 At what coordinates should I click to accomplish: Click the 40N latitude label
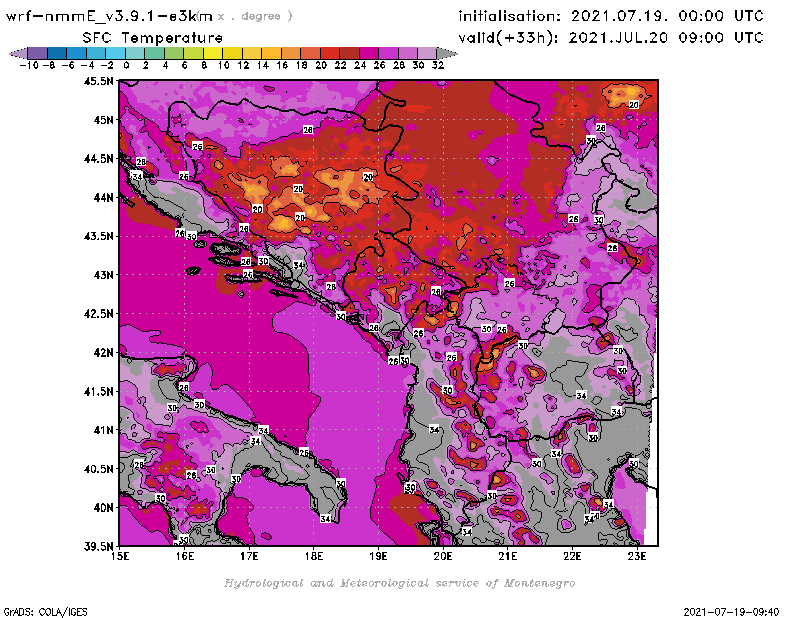pyautogui.click(x=103, y=508)
